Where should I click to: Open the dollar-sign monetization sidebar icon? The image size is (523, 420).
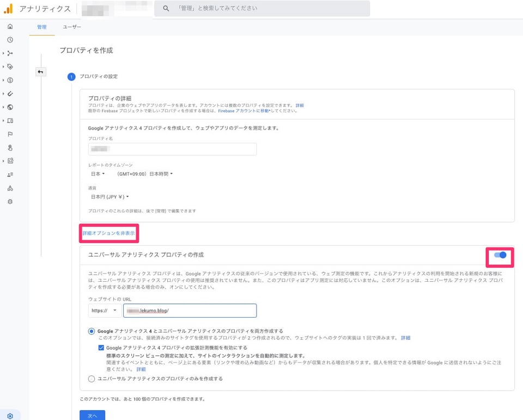click(x=10, y=80)
